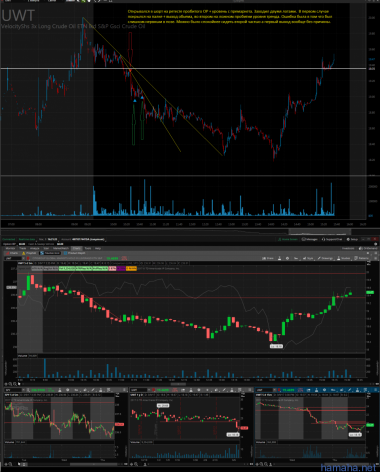
Task: Click the Home Screen icon
Action: pos(288,239)
